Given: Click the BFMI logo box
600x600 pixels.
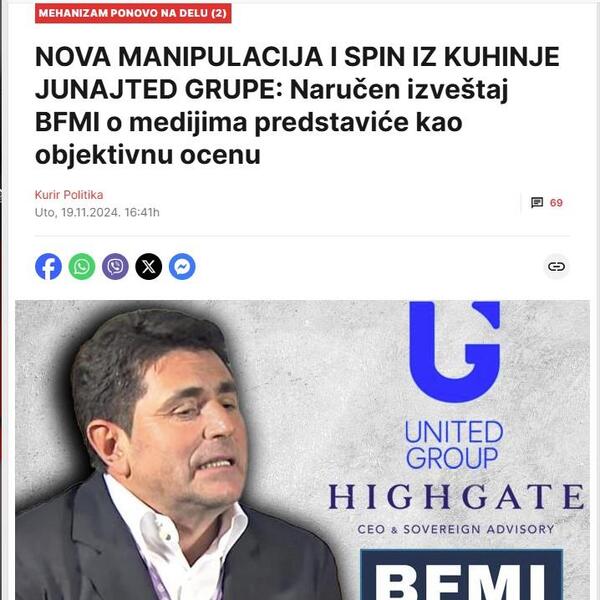Looking at the screenshot, I should [x=461, y=575].
